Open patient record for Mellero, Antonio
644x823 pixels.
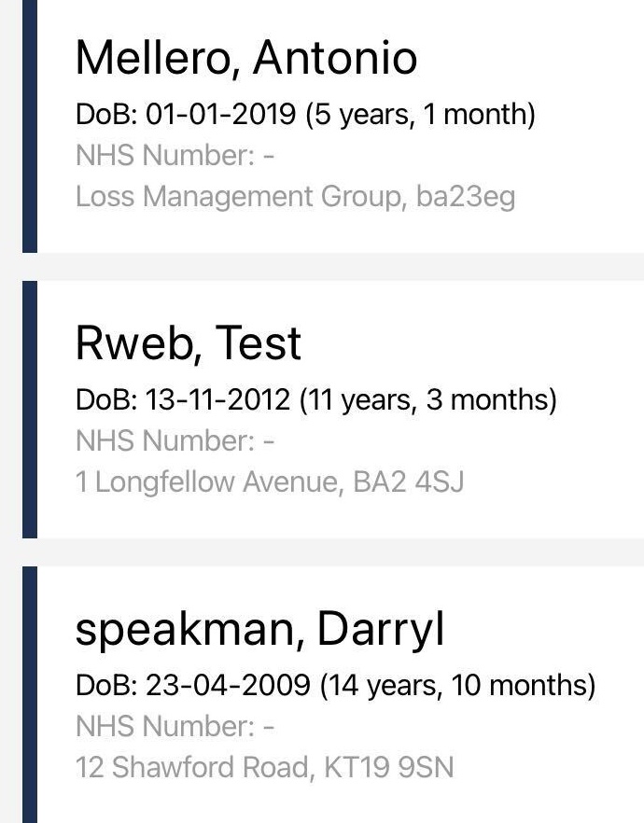pos(245,58)
